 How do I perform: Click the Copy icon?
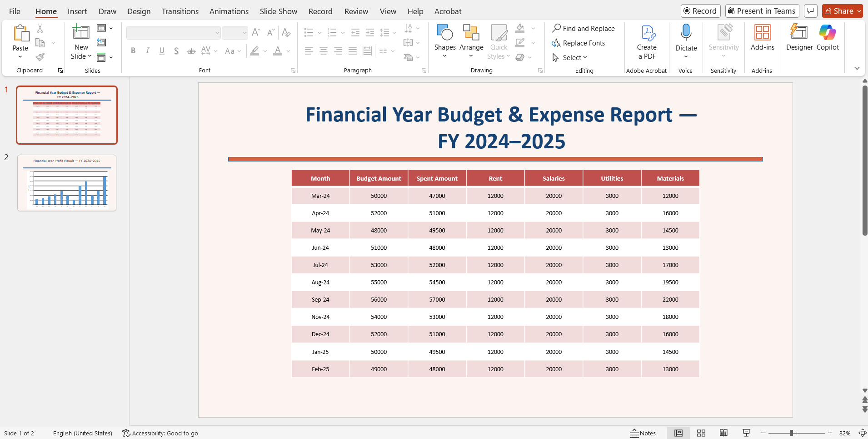(x=40, y=43)
